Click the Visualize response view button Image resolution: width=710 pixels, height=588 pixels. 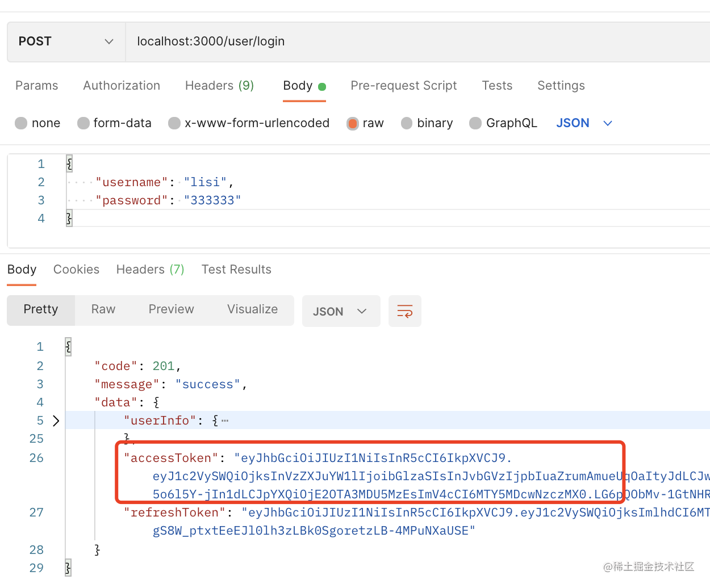[x=252, y=309]
